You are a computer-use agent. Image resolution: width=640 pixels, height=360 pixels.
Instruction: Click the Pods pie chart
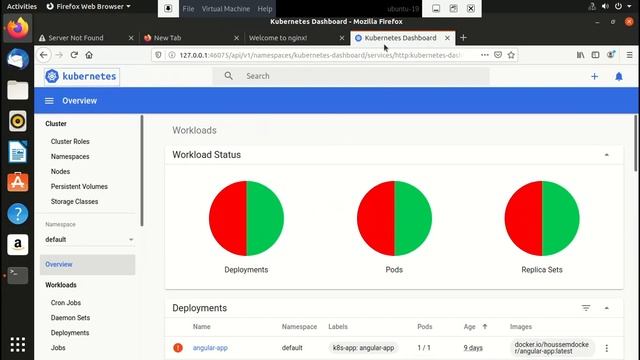(x=394, y=218)
